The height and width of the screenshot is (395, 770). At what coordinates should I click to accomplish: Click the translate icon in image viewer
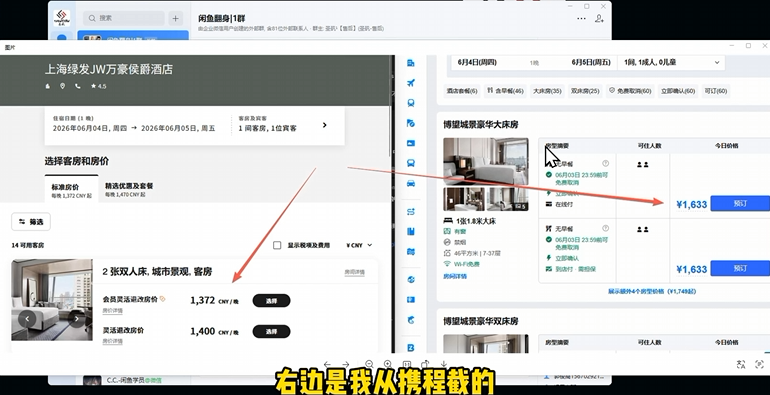click(x=741, y=364)
